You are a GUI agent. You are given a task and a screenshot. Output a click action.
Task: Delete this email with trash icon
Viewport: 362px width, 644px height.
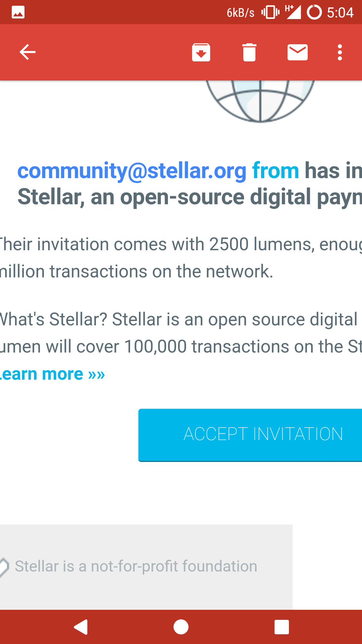(x=249, y=52)
